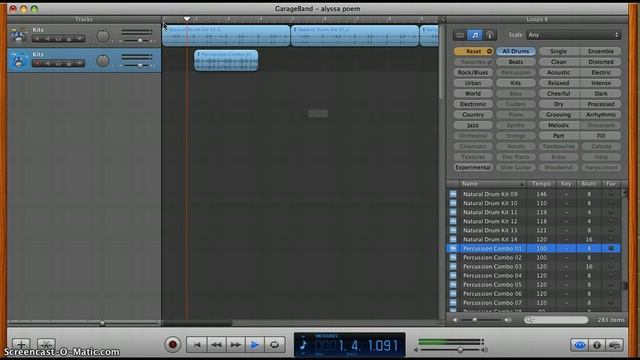The height and width of the screenshot is (360, 640).
Task: Click loop icon beside Natural Drum Kit 14
Action: point(453,239)
